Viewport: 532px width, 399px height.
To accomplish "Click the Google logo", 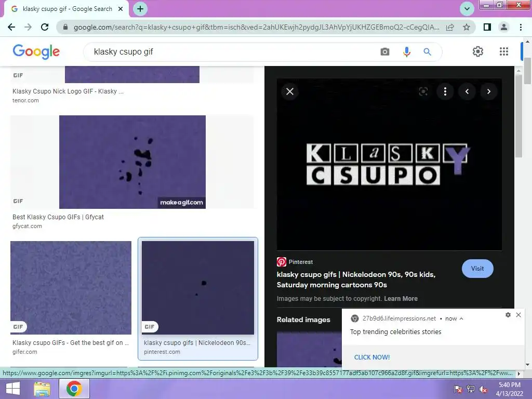I will (x=36, y=51).
